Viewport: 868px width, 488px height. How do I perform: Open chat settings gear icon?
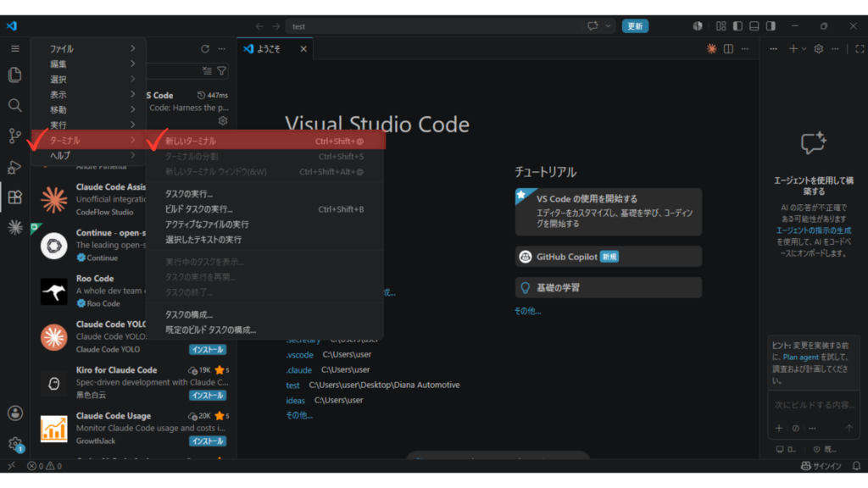[x=818, y=48]
